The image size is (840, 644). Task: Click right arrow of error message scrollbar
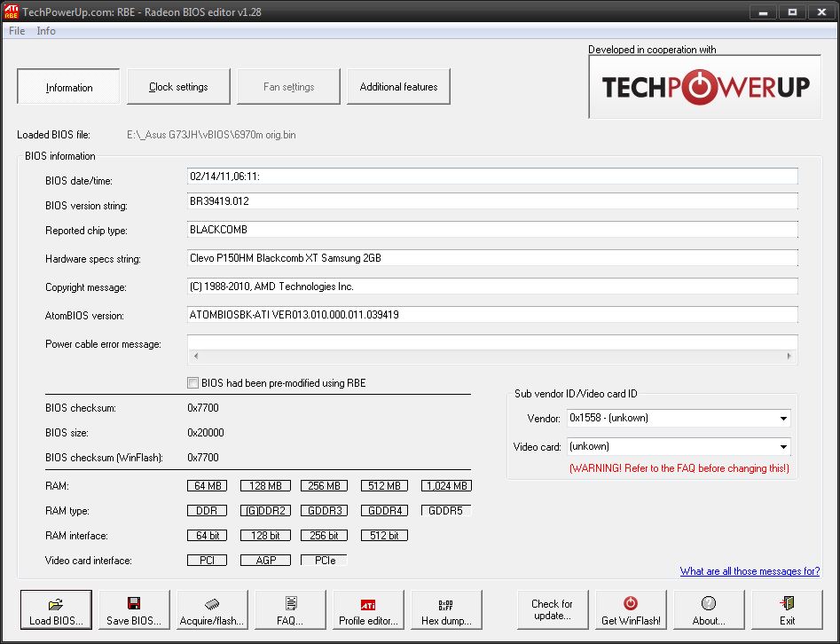point(789,356)
